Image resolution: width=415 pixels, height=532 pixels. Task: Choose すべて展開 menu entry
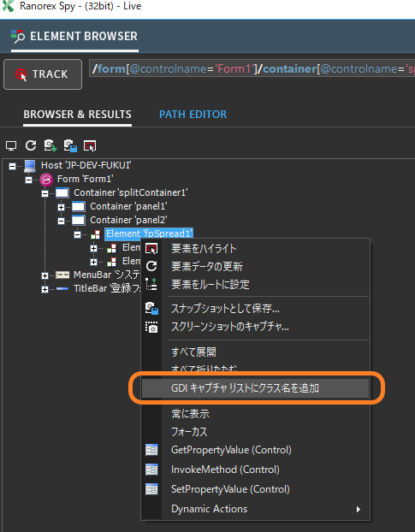[x=256, y=352]
